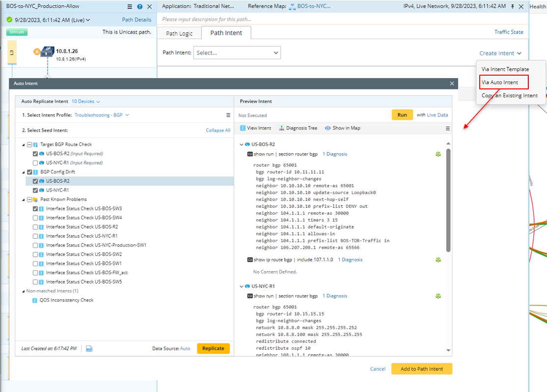The image size is (547, 392).
Task: Enable Interface Status Check US-NYC-R1
Action: point(35,236)
